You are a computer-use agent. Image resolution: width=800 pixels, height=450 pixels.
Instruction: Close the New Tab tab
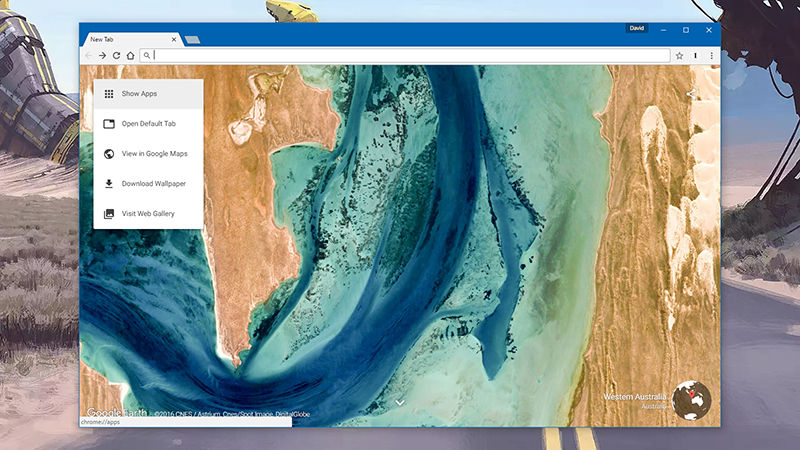pyautogui.click(x=174, y=40)
